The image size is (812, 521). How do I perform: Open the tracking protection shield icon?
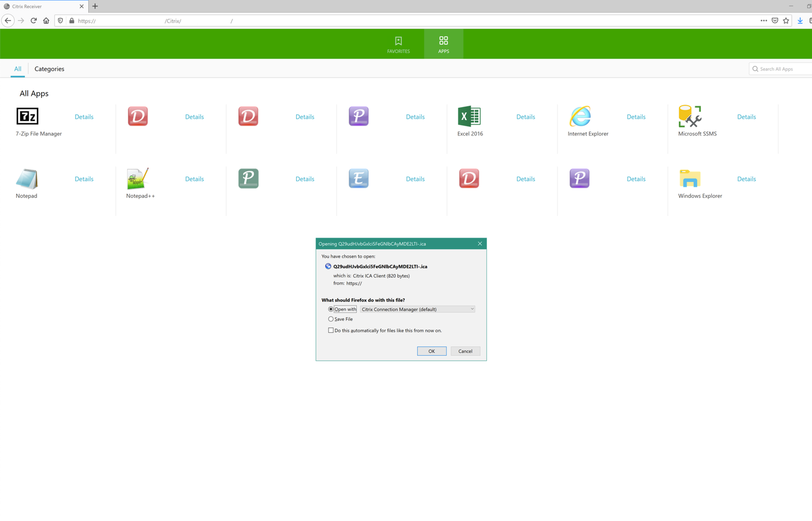[60, 21]
